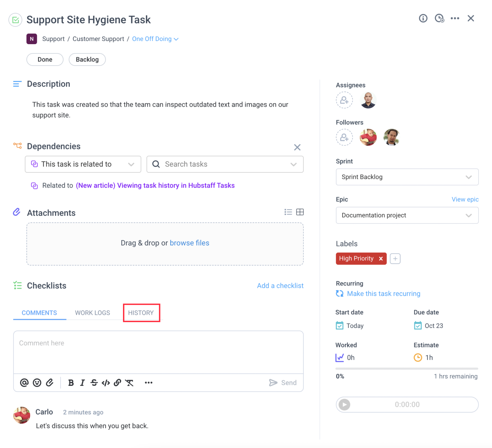Screen dimensions: 492x448
Task: Click Make this task recurring
Action: (383, 293)
